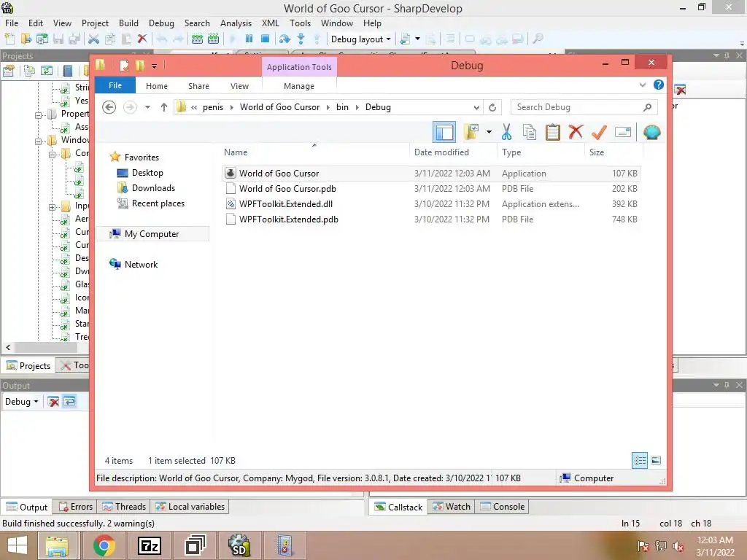Viewport: 747px width, 560px height.
Task: Sort files by the Size column header
Action: pos(613,152)
